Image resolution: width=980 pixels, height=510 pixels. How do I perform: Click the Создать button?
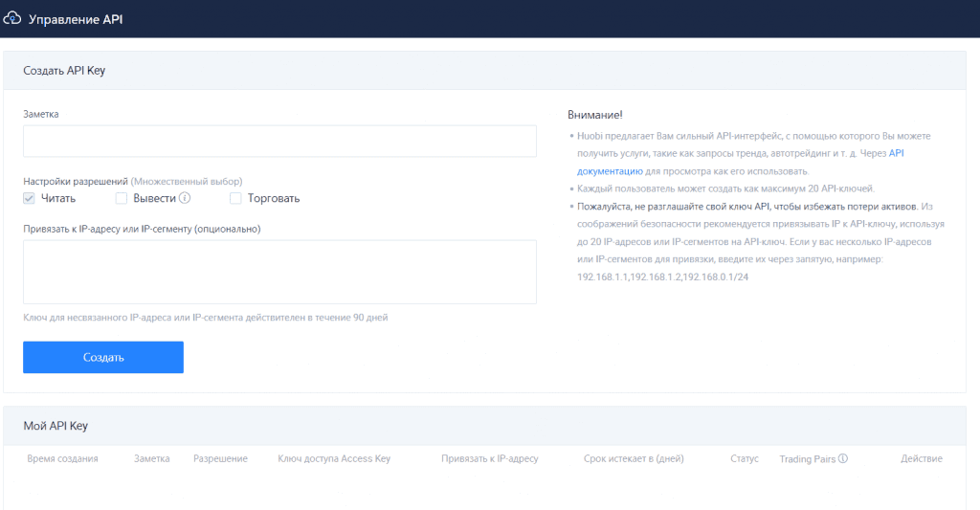click(x=103, y=357)
